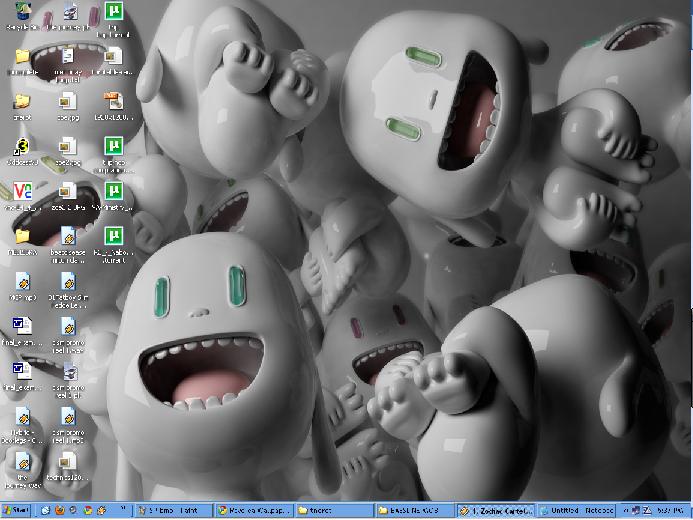693x520 pixels.
Task: Launch Winamp from Quick Launch
Action: (102, 510)
